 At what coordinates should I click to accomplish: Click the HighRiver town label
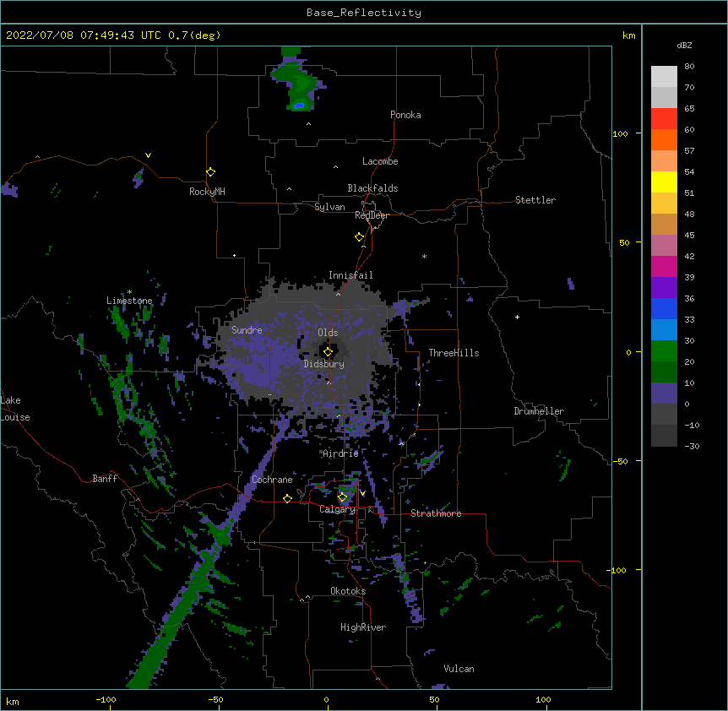point(363,627)
